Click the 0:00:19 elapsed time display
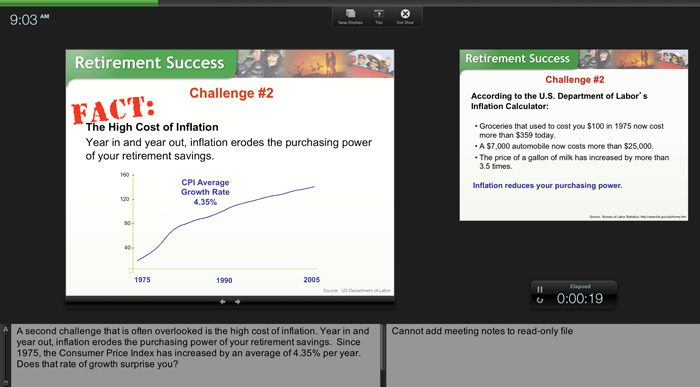This screenshot has height=387, width=700. click(579, 299)
